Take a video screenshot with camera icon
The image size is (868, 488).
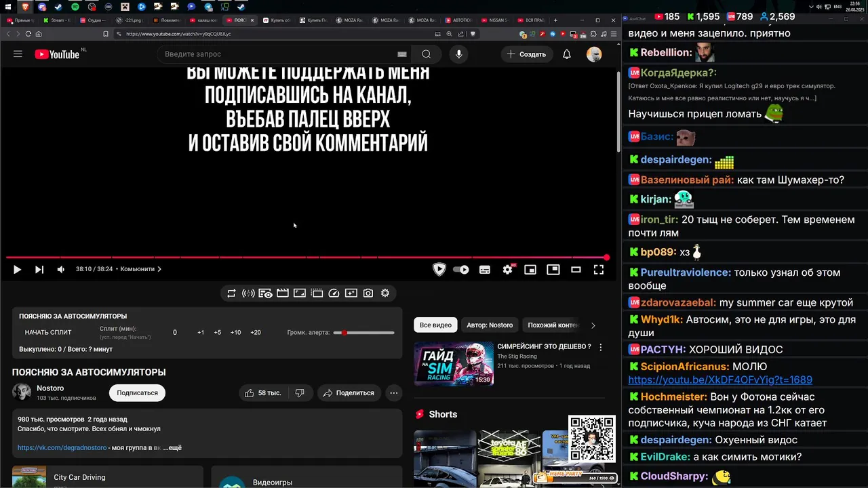(368, 293)
